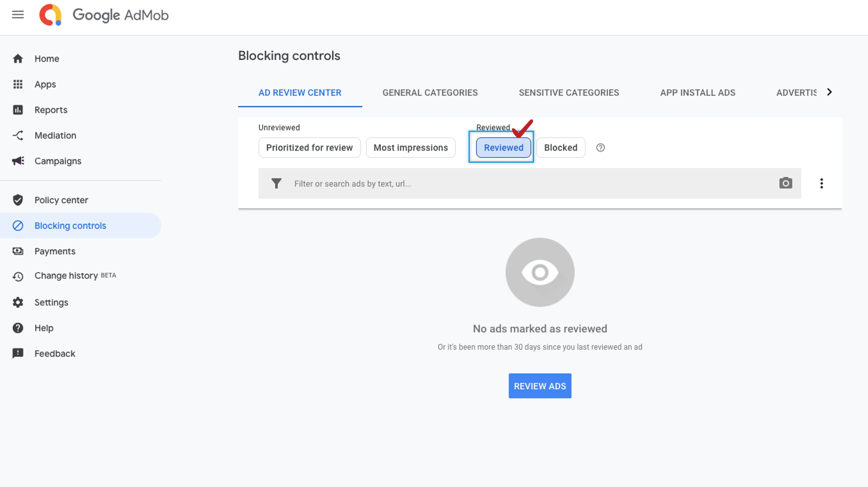Viewport: 868px width, 487px height.
Task: Click the Policy center shield icon
Action: 18,200
